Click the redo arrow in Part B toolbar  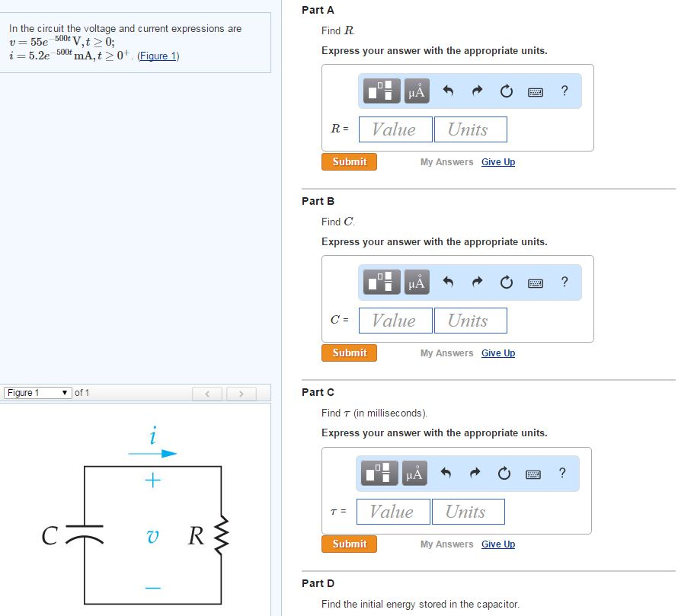click(x=476, y=282)
